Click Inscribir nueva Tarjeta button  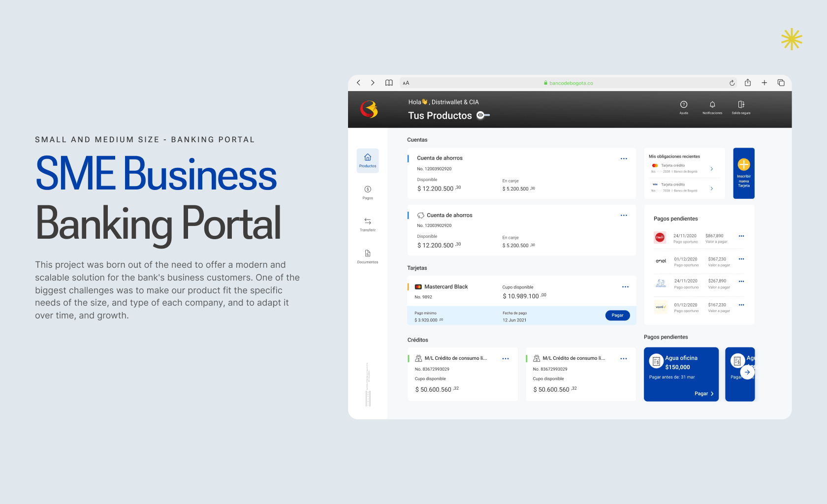(x=743, y=173)
